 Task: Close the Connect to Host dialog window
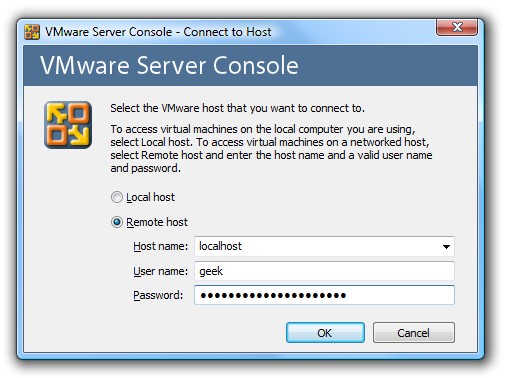(457, 27)
